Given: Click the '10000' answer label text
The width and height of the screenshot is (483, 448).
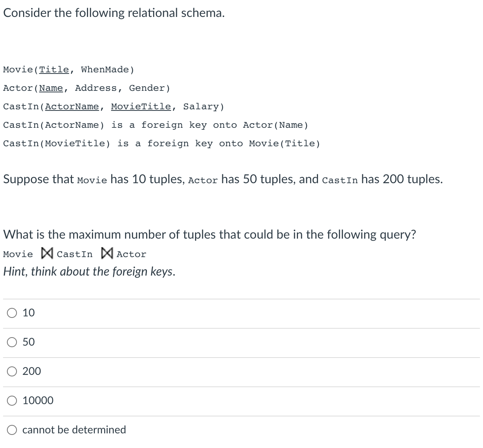Looking at the screenshot, I should pos(38,401).
